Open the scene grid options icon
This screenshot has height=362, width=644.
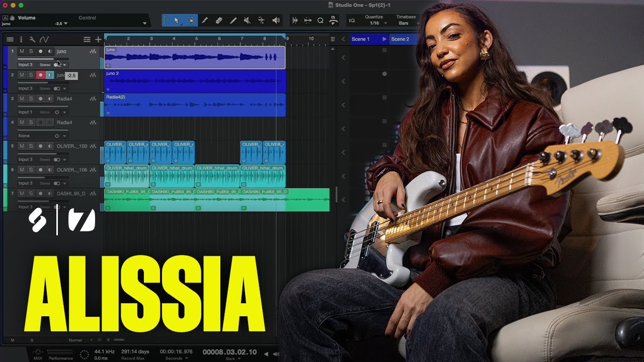point(333,39)
